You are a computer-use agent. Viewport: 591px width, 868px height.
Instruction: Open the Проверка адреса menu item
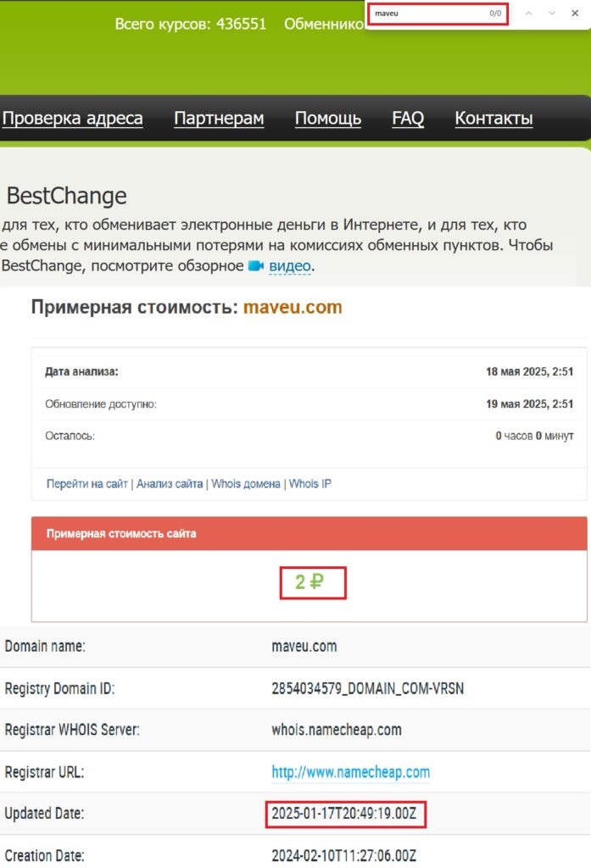pyautogui.click(x=72, y=119)
